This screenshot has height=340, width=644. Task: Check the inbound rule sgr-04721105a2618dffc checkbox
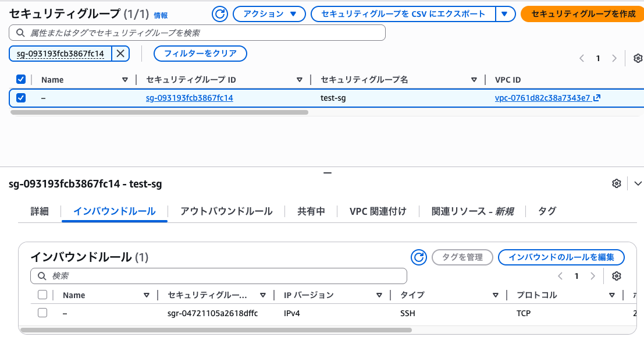coord(42,313)
